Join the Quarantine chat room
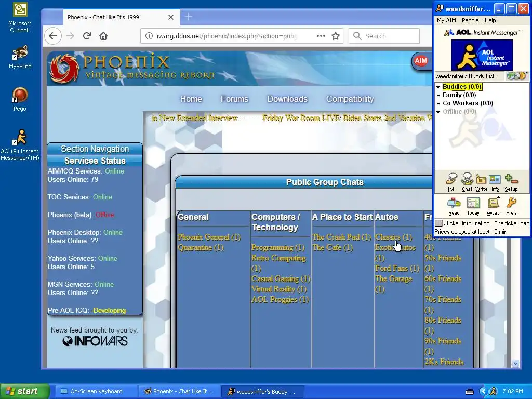532x399 pixels. (201, 248)
